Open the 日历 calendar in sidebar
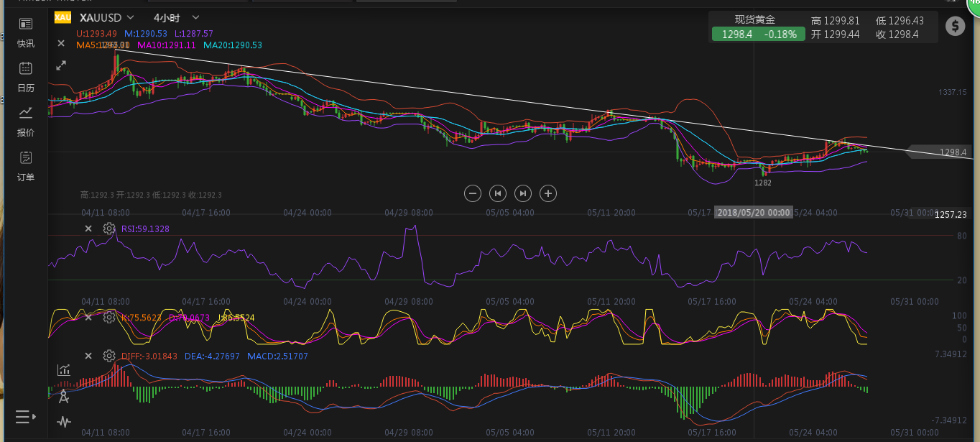Image resolution: width=980 pixels, height=442 pixels. [26, 77]
